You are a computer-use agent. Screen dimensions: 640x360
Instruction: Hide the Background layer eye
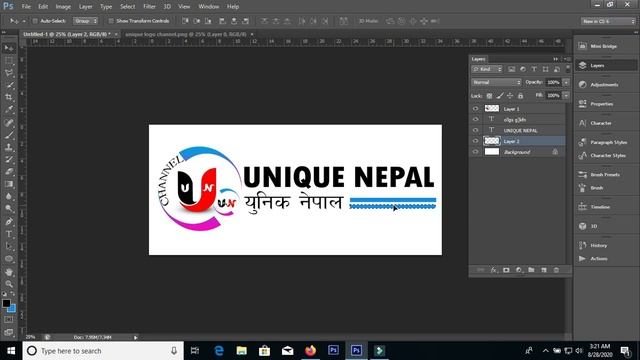click(x=475, y=152)
